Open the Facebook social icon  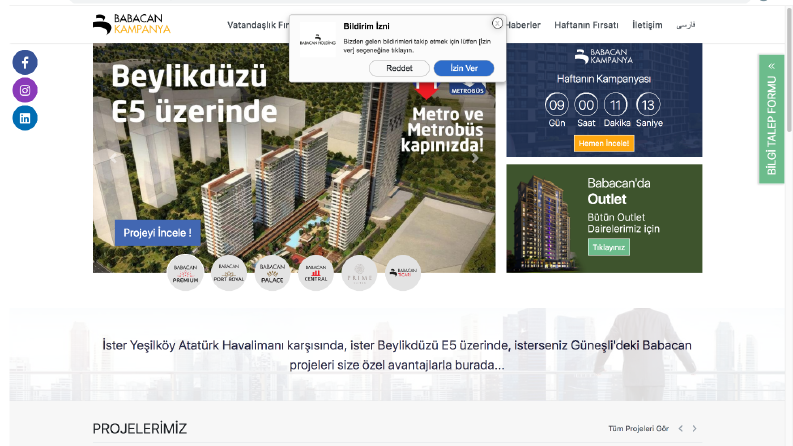[x=25, y=62]
